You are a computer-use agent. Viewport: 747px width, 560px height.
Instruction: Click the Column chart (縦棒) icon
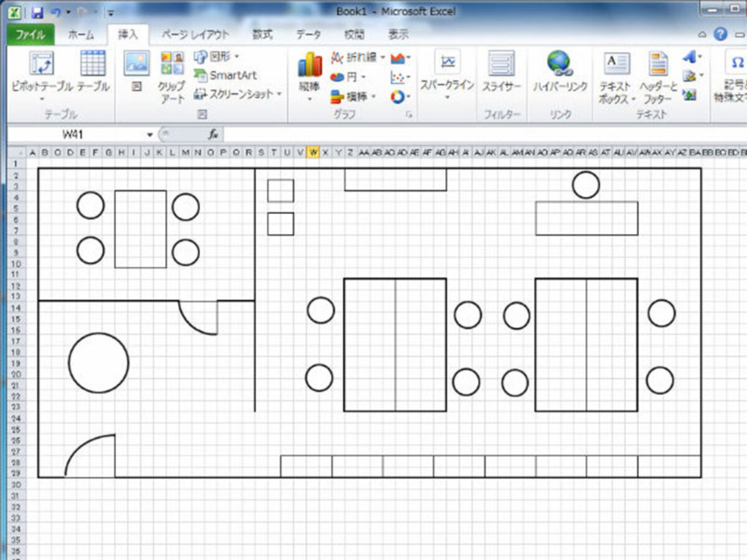pyautogui.click(x=309, y=65)
